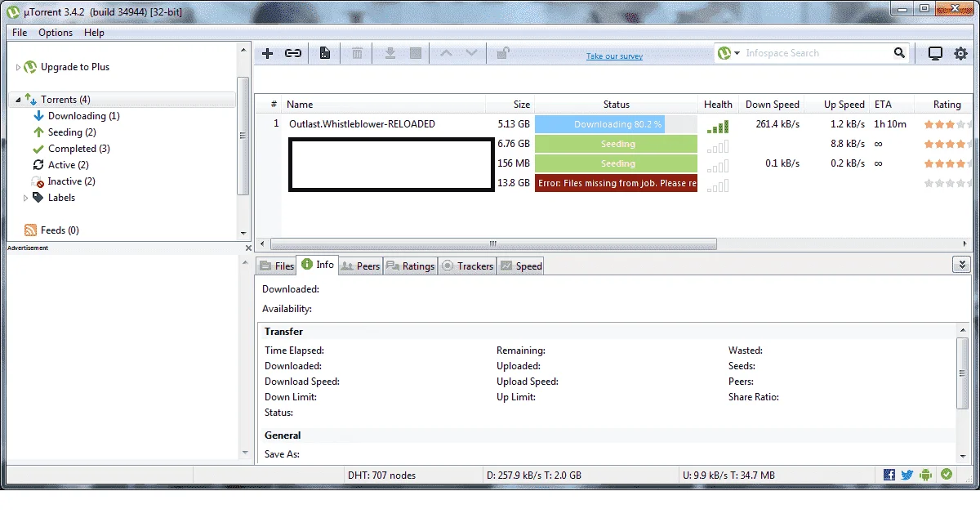
Task: Click the Upgrade to Plus uTorrent icon
Action: 30,67
